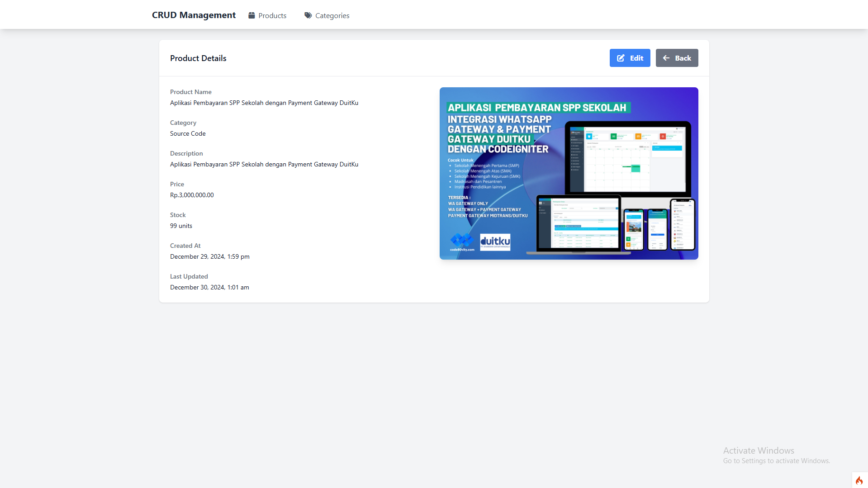The height and width of the screenshot is (488, 868).
Task: Click the 'Stock' field label
Action: tap(178, 215)
